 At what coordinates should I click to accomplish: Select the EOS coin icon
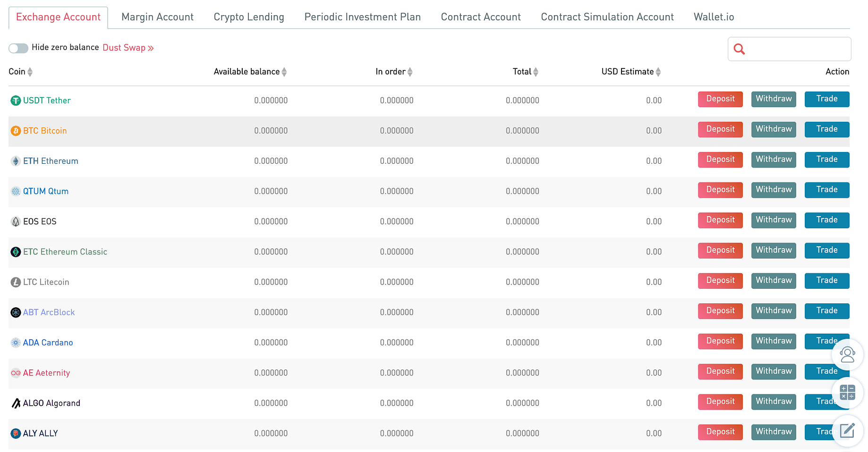pos(15,221)
